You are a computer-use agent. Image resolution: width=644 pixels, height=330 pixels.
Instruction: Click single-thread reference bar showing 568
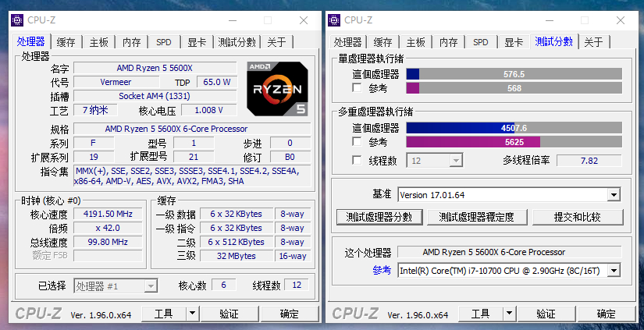coord(514,88)
